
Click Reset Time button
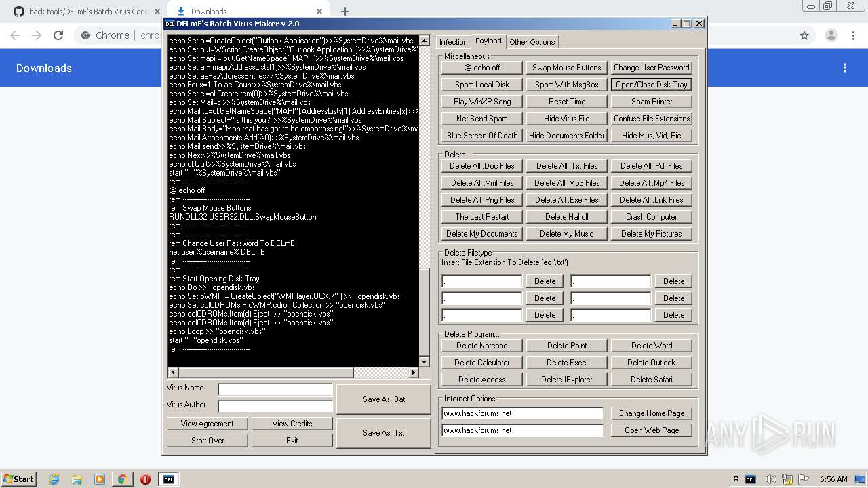pyautogui.click(x=567, y=102)
